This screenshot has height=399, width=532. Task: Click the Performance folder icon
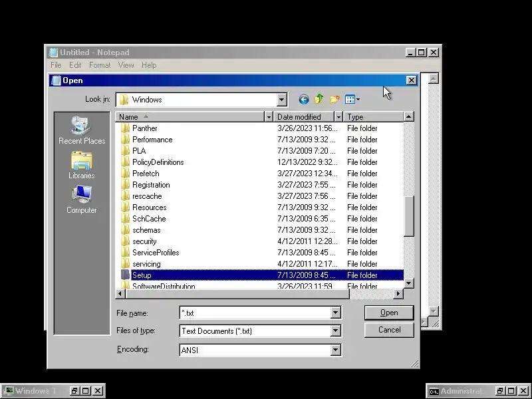125,140
